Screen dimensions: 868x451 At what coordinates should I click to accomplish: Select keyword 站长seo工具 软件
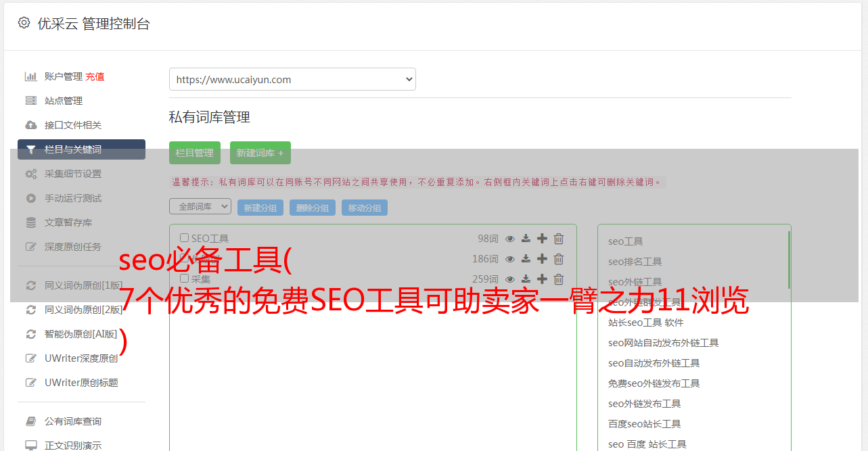(646, 323)
